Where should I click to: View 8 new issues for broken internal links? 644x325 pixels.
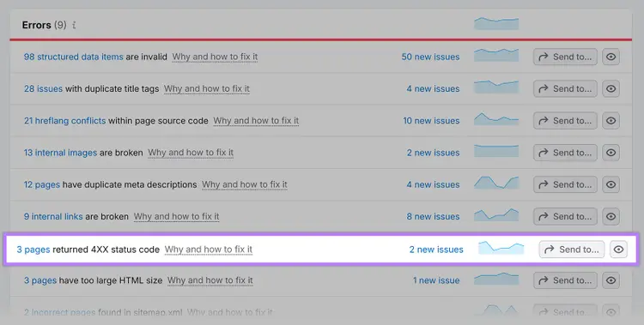[x=433, y=216]
